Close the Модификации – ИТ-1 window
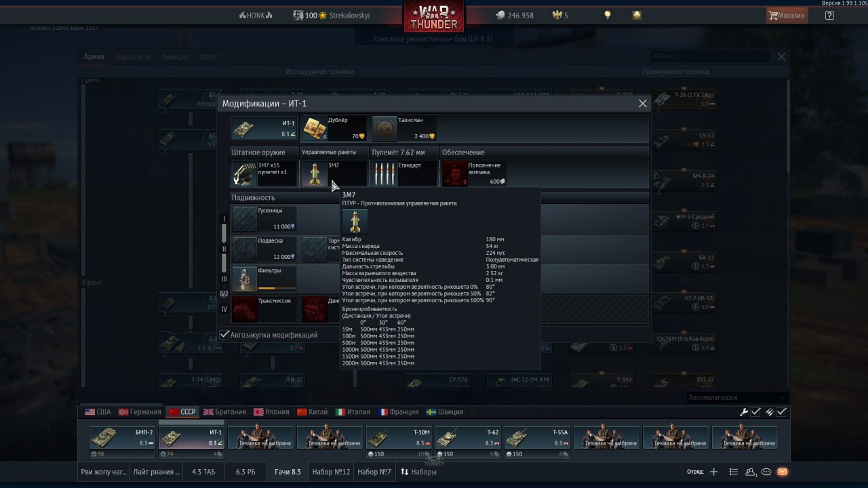The height and width of the screenshot is (488, 868). click(643, 104)
